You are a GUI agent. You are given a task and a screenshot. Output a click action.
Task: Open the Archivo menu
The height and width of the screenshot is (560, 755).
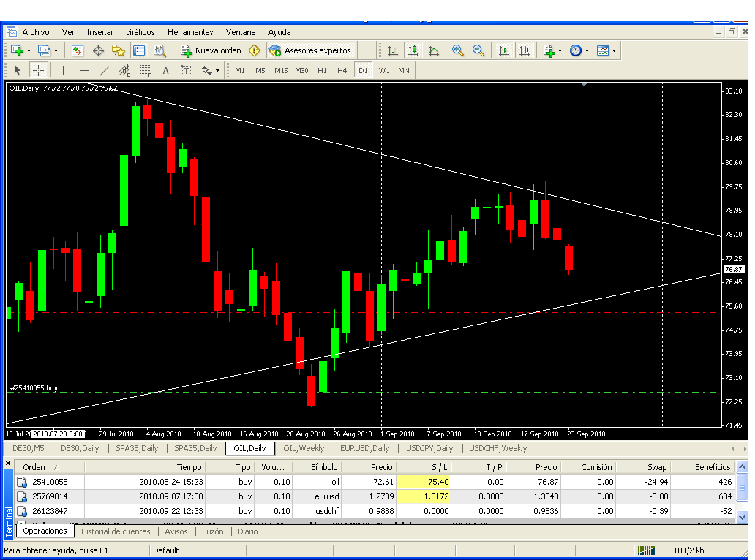(36, 32)
